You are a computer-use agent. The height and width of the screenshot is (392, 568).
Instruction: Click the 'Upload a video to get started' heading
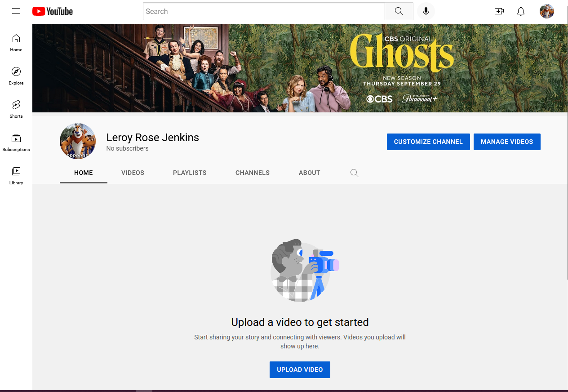click(300, 322)
